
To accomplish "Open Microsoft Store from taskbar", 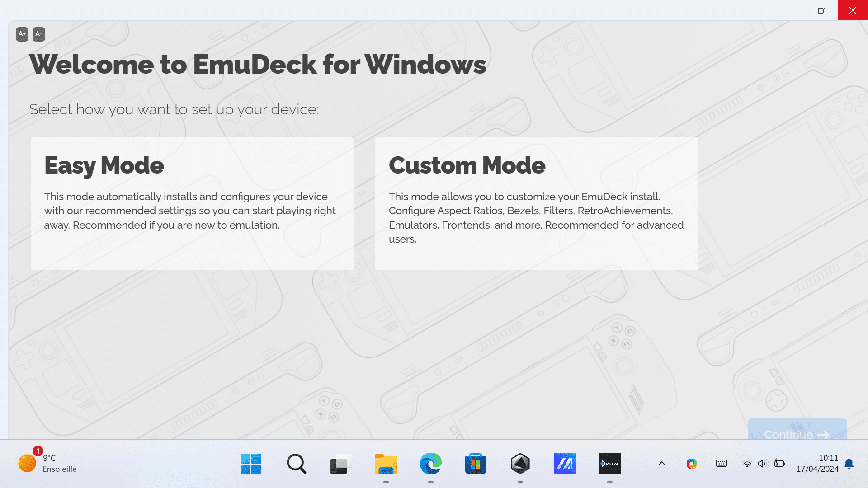I will click(x=476, y=464).
